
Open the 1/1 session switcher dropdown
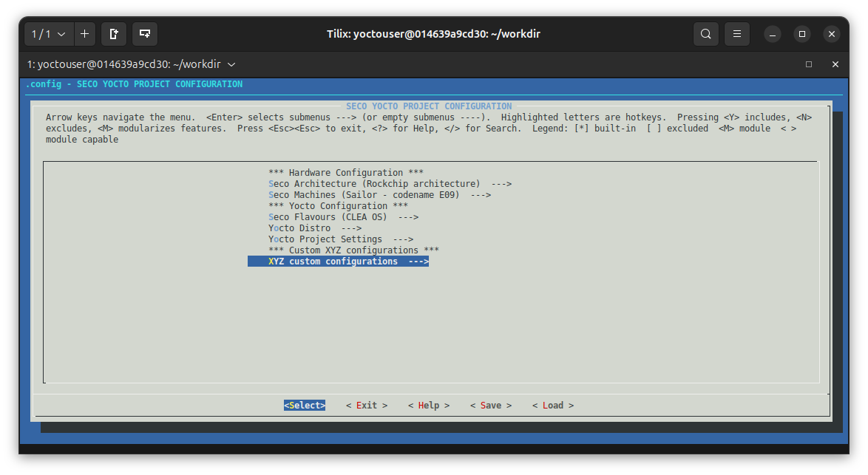point(48,33)
